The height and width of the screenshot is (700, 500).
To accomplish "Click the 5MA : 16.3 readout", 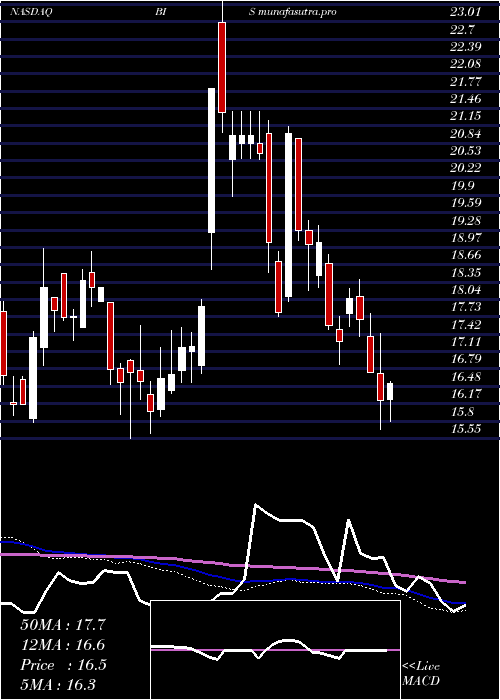I will point(58,684).
